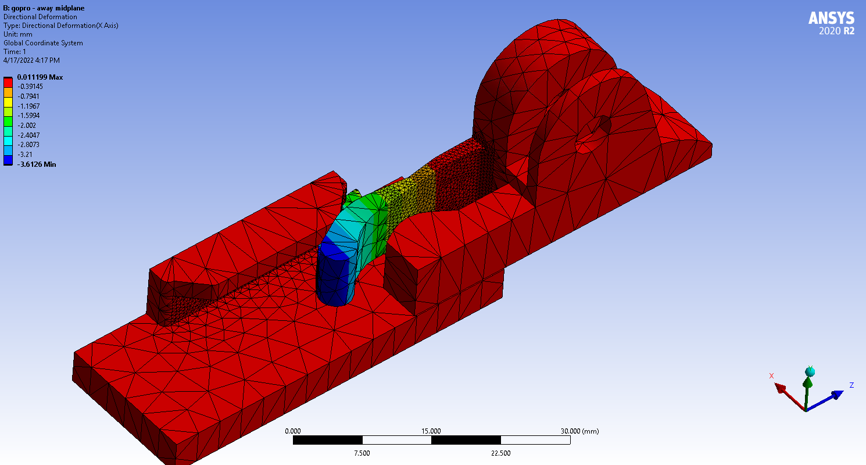Select the red legend color band
Image resolution: width=866 pixels, height=465 pixels.
coord(8,82)
